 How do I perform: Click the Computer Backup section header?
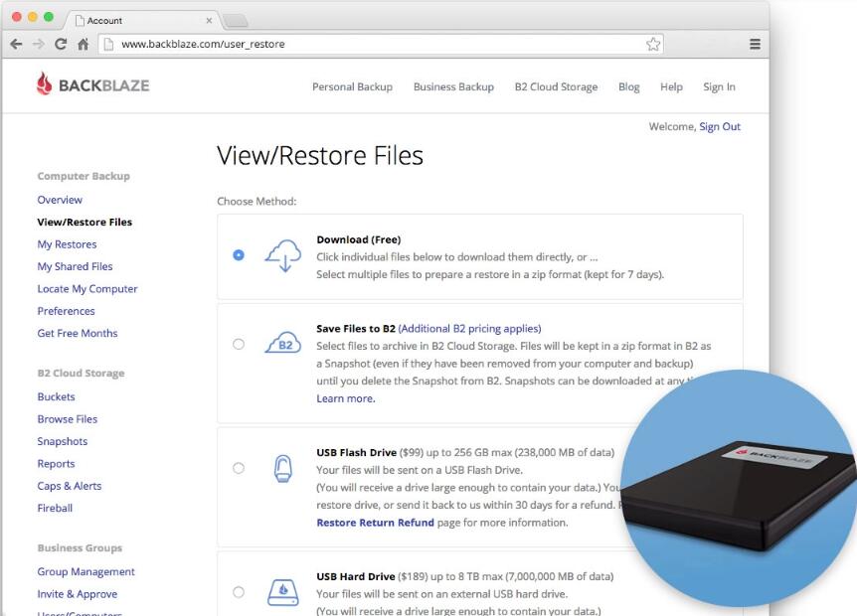pyautogui.click(x=84, y=177)
